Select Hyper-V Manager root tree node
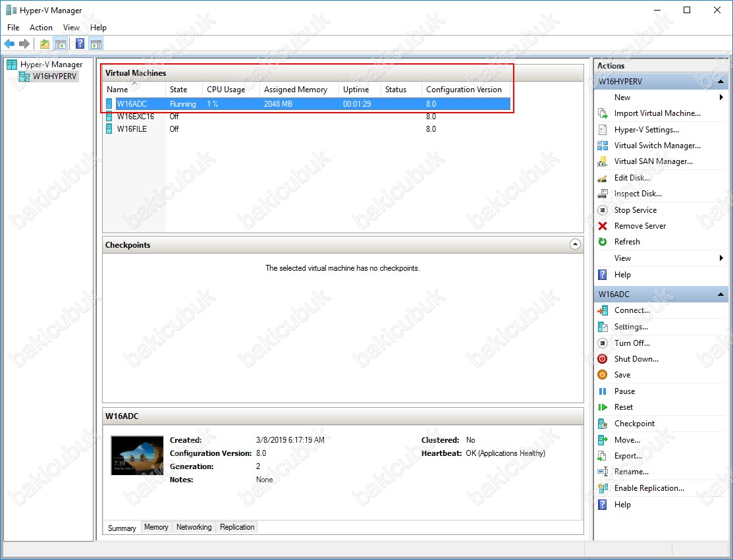The width and height of the screenshot is (733, 560). 51,65
